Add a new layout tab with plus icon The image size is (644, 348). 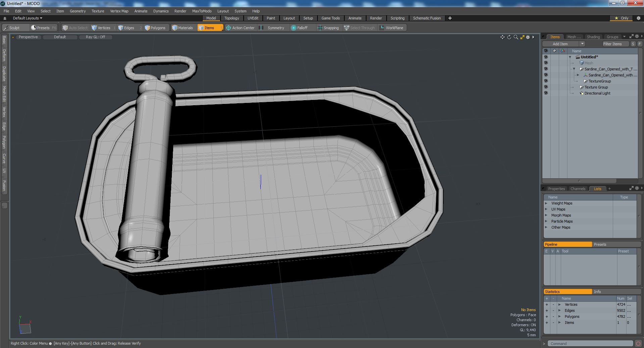[450, 18]
